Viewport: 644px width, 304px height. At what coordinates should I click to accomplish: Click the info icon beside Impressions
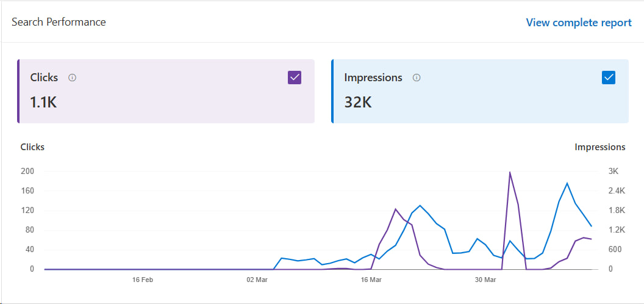point(417,78)
